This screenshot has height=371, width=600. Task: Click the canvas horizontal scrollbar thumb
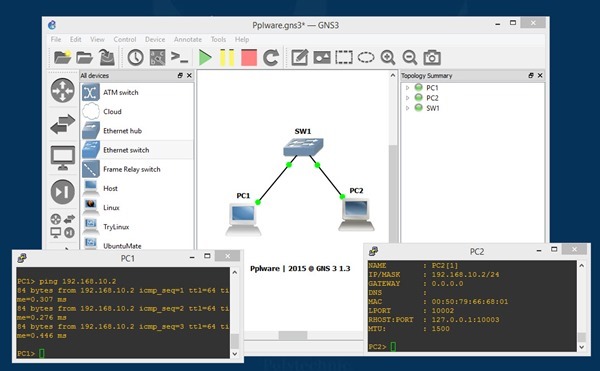tap(293, 335)
